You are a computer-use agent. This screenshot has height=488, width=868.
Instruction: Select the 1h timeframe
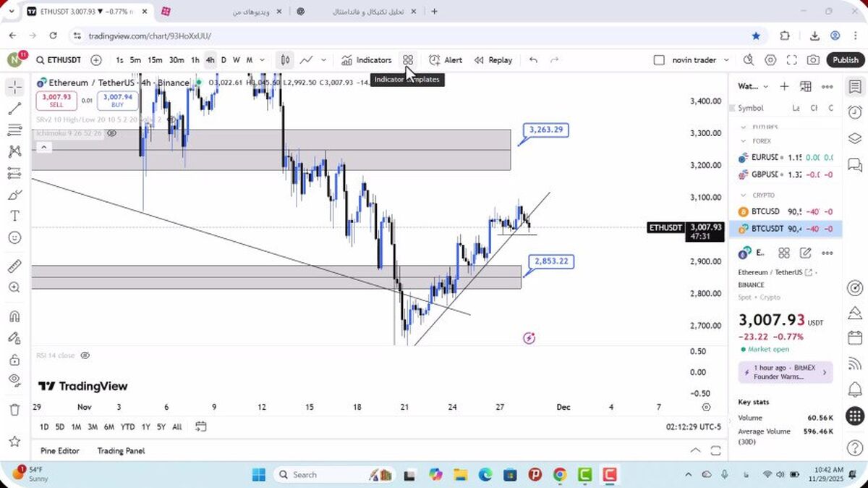coord(195,60)
